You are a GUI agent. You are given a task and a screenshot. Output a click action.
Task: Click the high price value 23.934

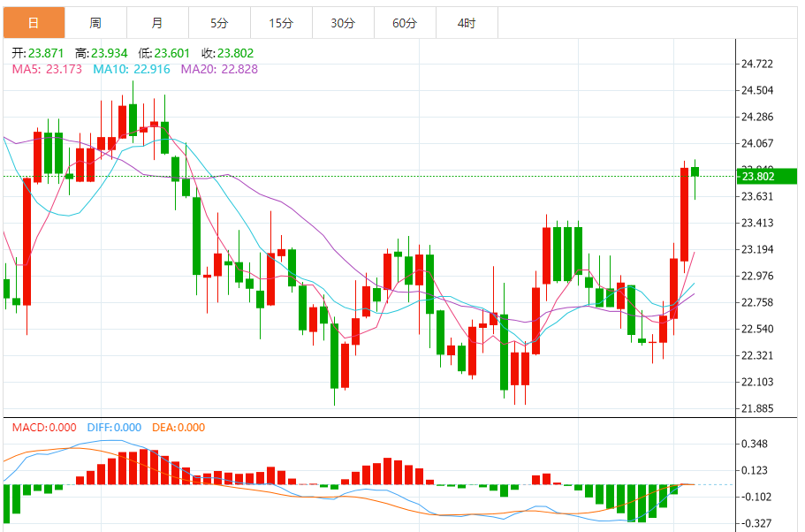click(110, 53)
